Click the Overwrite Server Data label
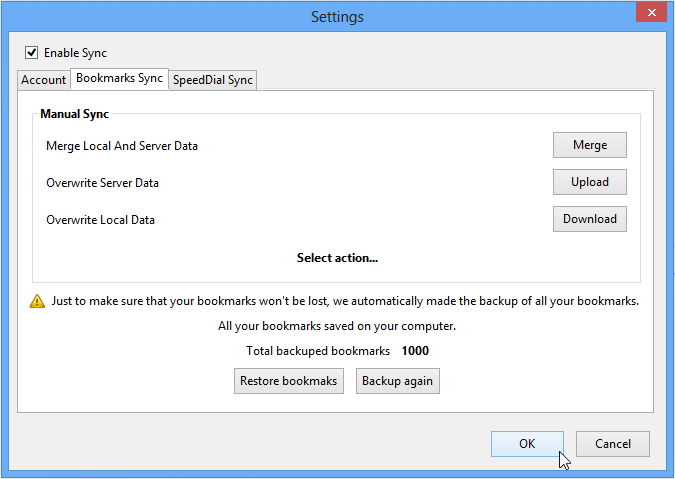675x479 pixels. [x=102, y=183]
